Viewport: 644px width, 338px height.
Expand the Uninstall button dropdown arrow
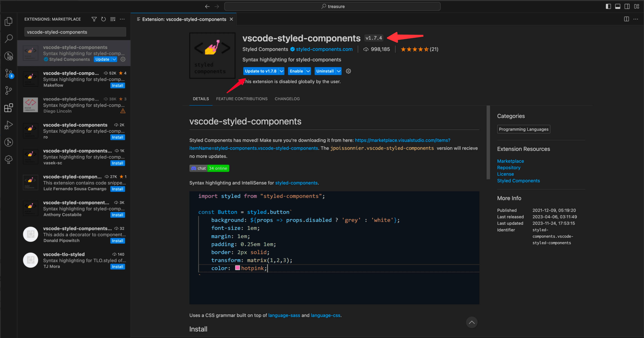click(x=339, y=71)
